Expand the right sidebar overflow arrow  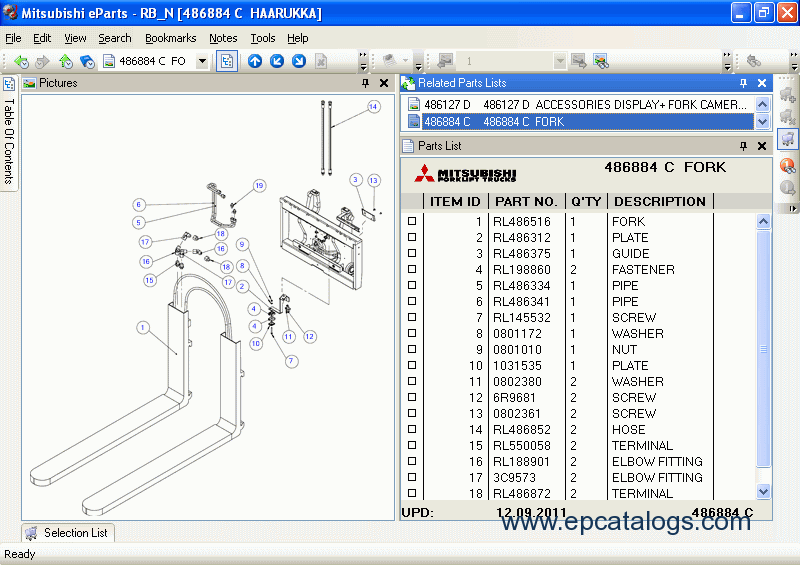pyautogui.click(x=792, y=208)
